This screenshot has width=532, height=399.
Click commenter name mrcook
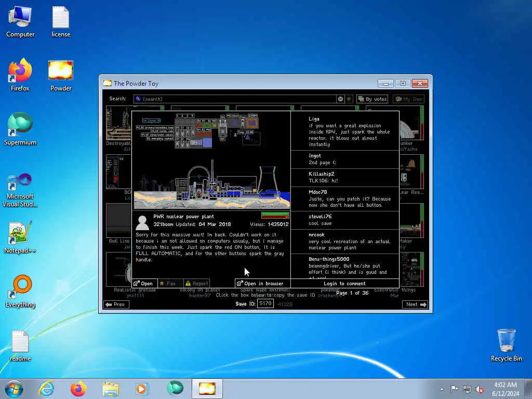(316, 235)
